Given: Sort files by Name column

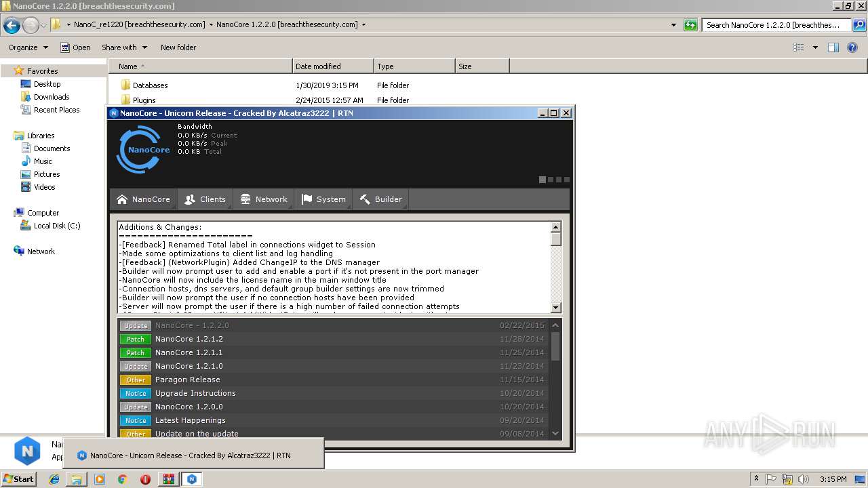Looking at the screenshot, I should click(x=200, y=66).
